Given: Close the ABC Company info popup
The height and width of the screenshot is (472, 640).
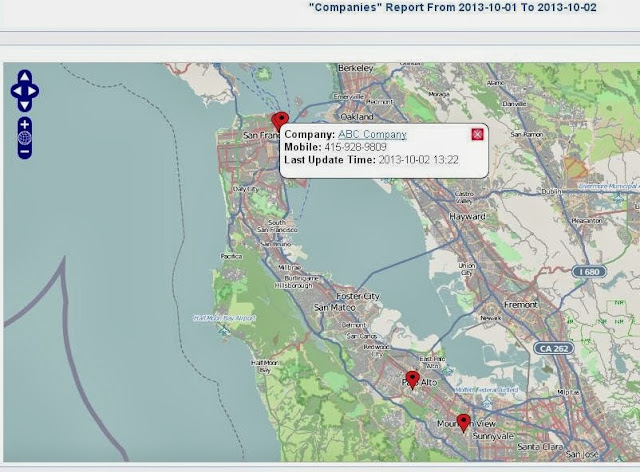Looking at the screenshot, I should click(x=477, y=134).
